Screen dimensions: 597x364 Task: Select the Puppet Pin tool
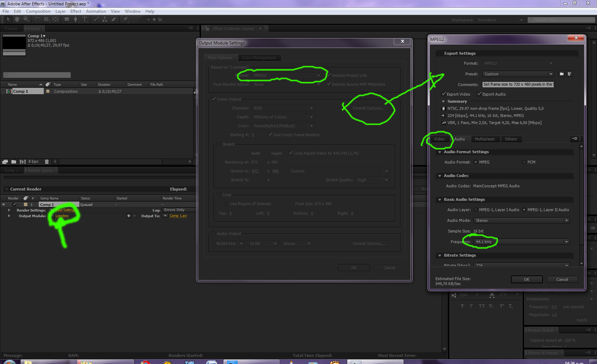[x=125, y=20]
